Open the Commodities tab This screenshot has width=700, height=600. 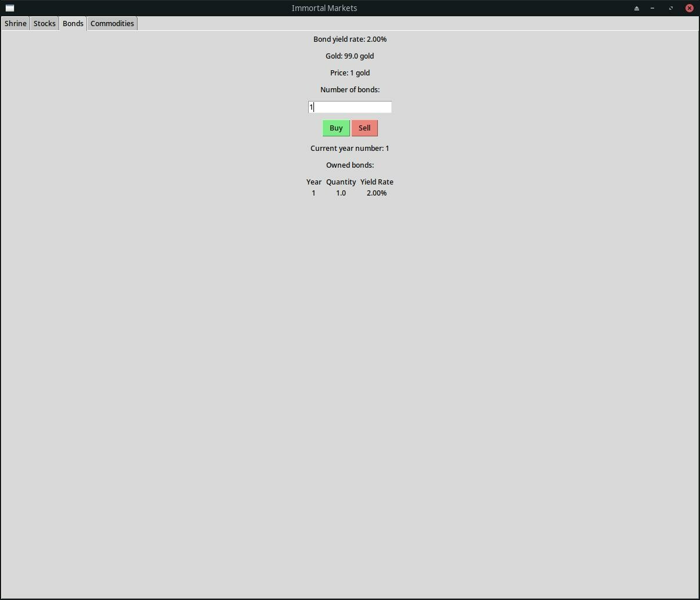tap(112, 23)
